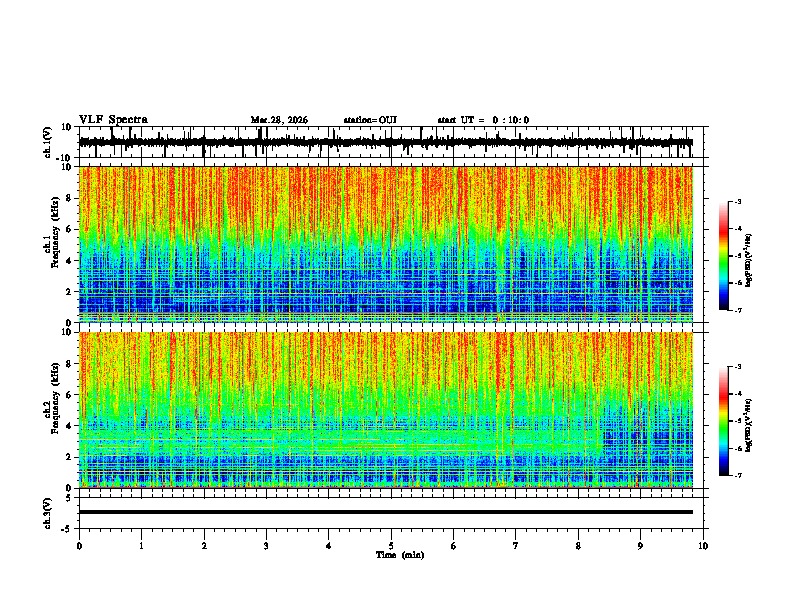Click the "1" minute tick label
The image size is (792, 612).
pos(141,546)
